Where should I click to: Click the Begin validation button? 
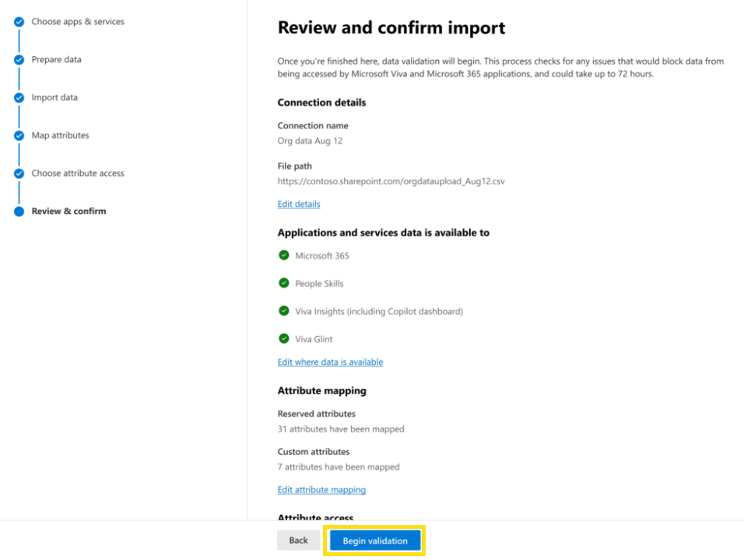[x=375, y=541]
